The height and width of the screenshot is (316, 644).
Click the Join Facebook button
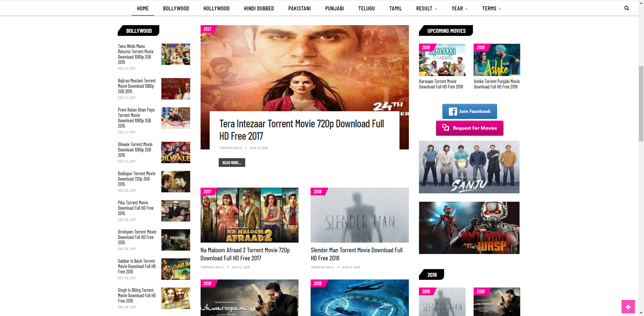469,112
